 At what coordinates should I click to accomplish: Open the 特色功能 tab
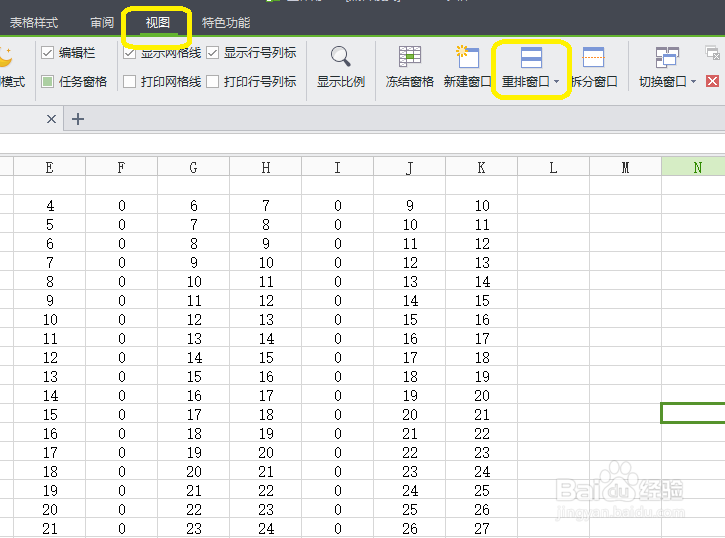tap(226, 22)
